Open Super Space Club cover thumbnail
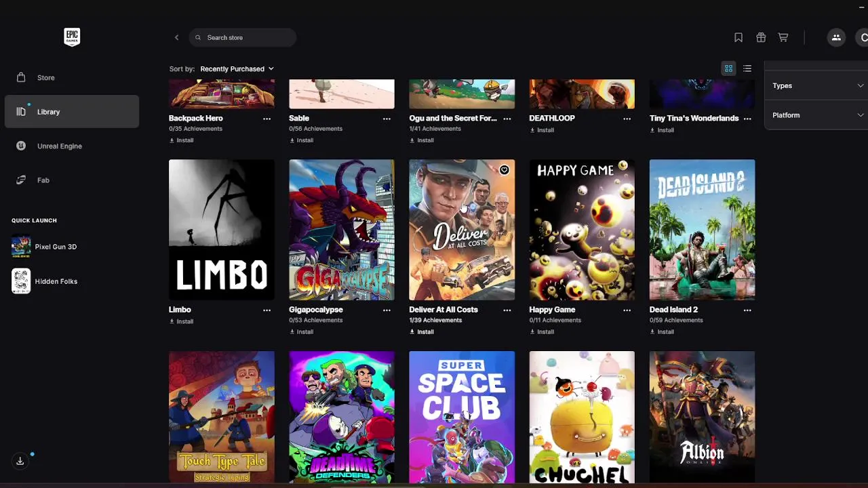This screenshot has width=868, height=488. tap(462, 417)
